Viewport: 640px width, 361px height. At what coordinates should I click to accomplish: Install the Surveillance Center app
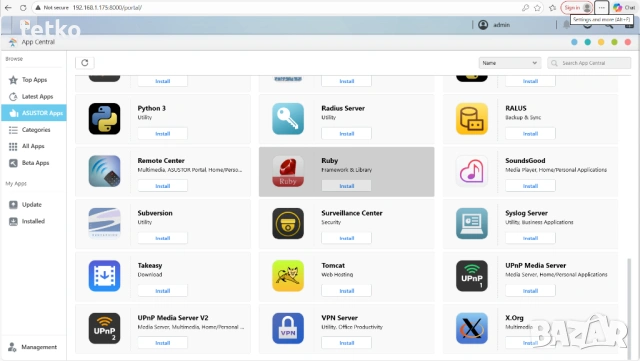pos(347,238)
